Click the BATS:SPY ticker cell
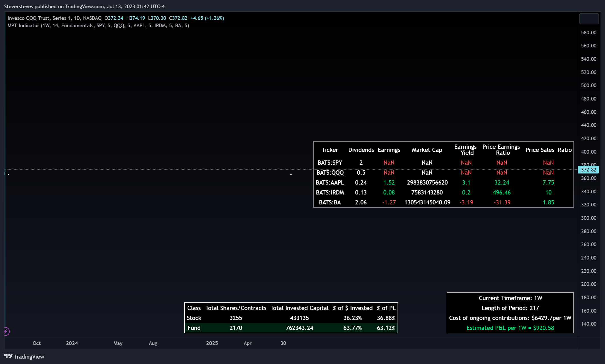 click(x=330, y=163)
